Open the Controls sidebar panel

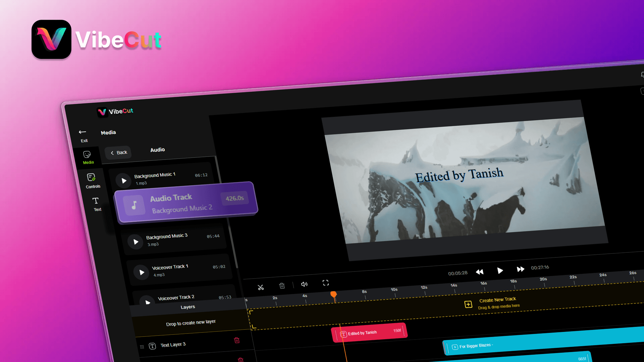click(92, 181)
